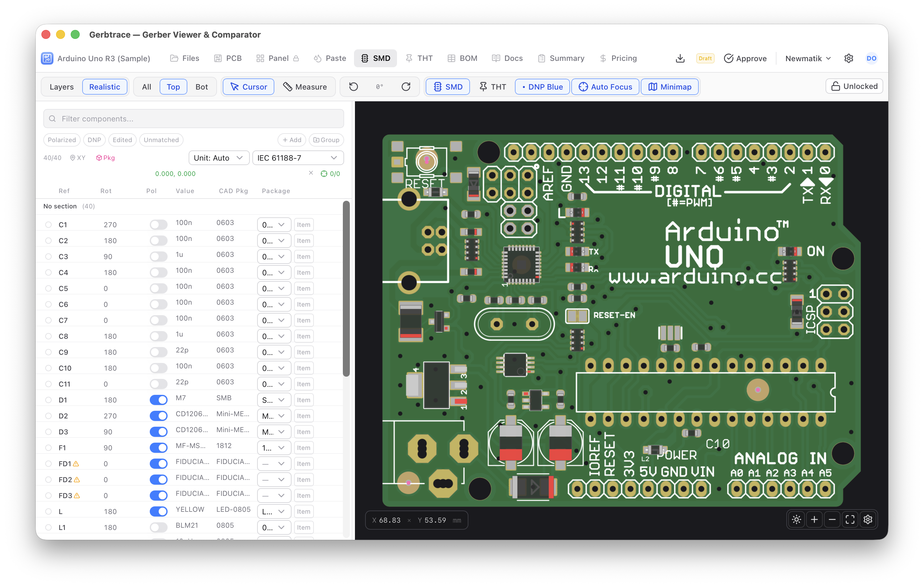
Task: Open Newmatik profile dropdown
Action: (808, 58)
